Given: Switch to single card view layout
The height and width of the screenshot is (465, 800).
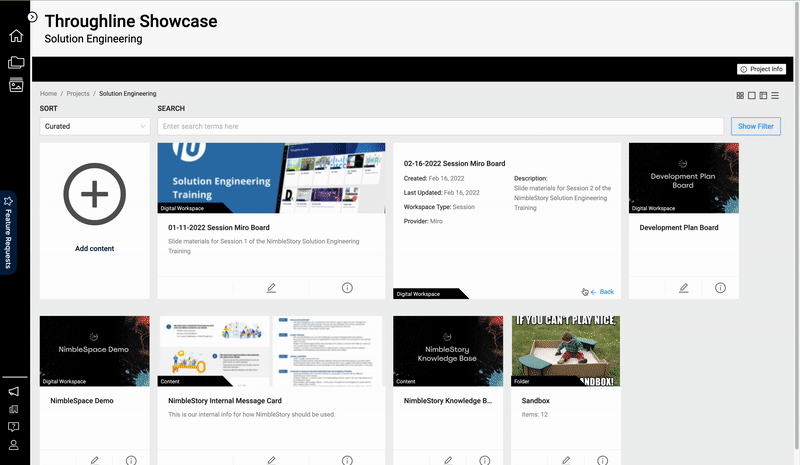Looking at the screenshot, I should [751, 95].
